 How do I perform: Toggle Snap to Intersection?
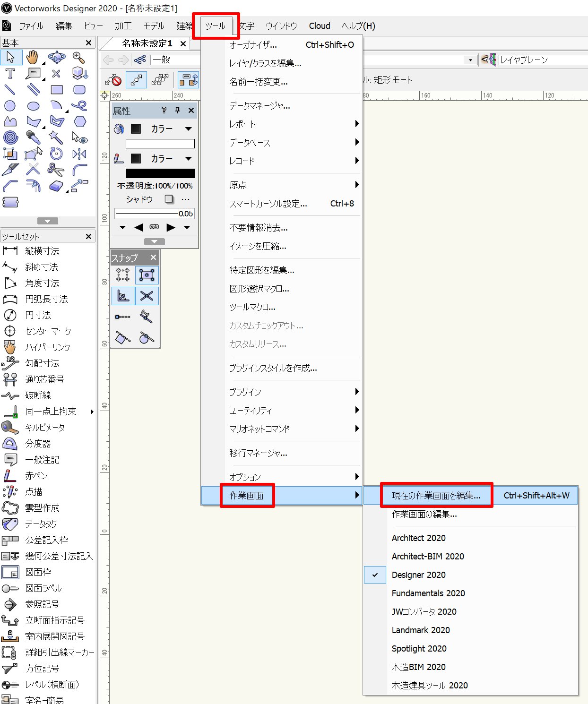(x=147, y=296)
